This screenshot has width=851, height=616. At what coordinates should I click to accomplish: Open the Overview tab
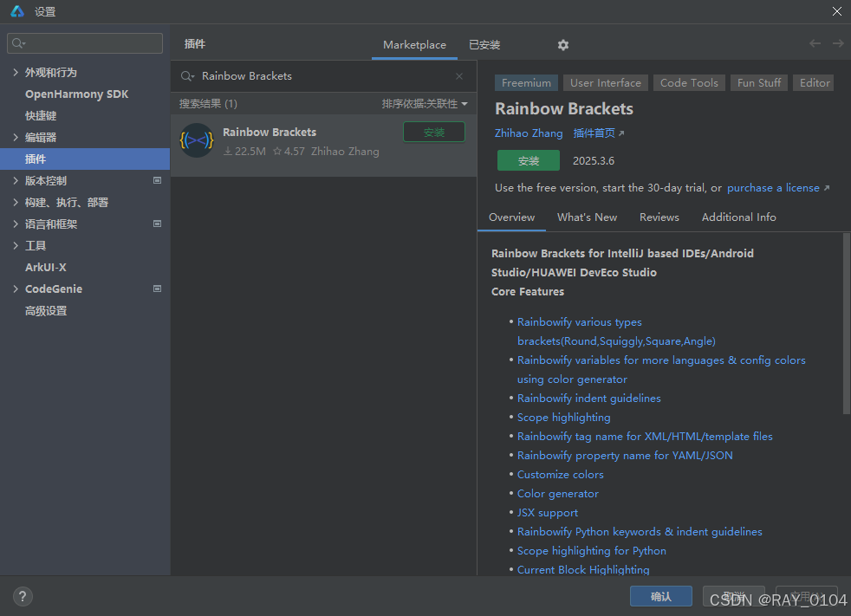click(x=512, y=217)
